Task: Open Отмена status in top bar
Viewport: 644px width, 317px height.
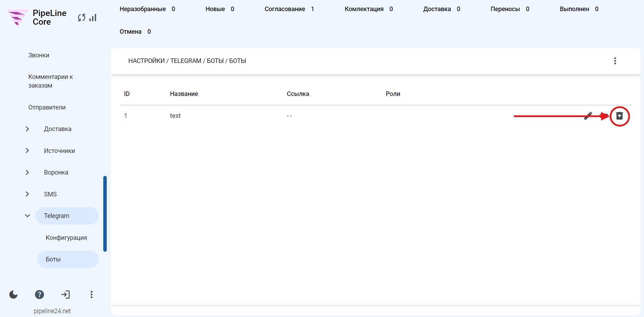Action: [135, 32]
